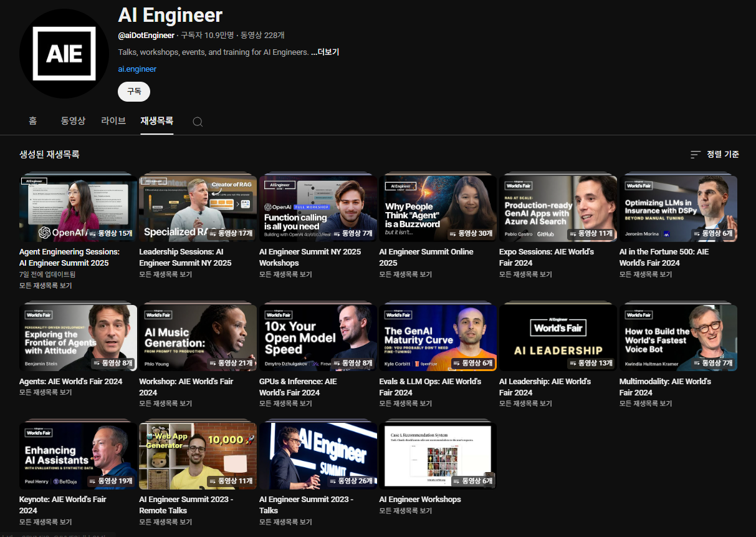Click the 동영상 21개 playlist count badge

[231, 363]
